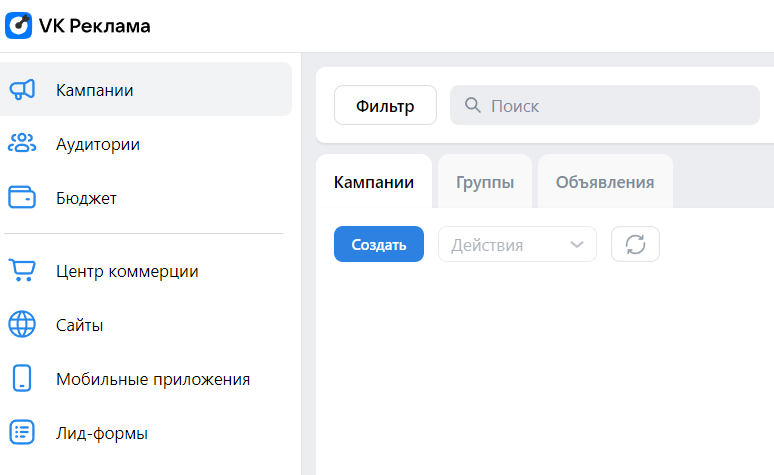Click the VK Реклама logo icon

click(x=18, y=25)
